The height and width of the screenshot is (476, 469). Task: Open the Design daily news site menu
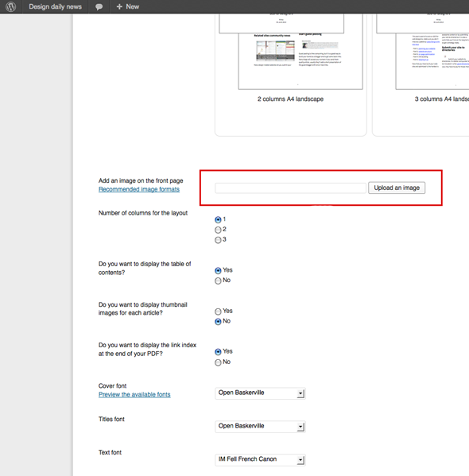click(x=56, y=6)
